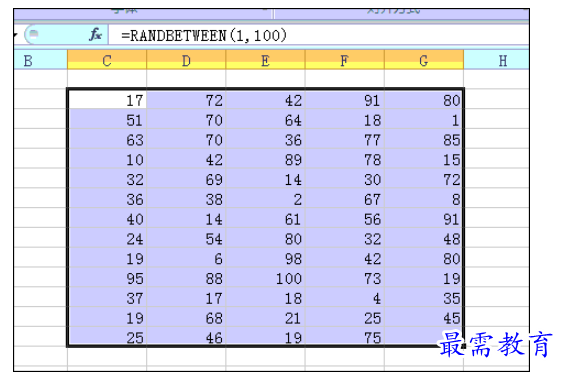The height and width of the screenshot is (376, 561).
Task: Select column F header
Action: (345, 60)
